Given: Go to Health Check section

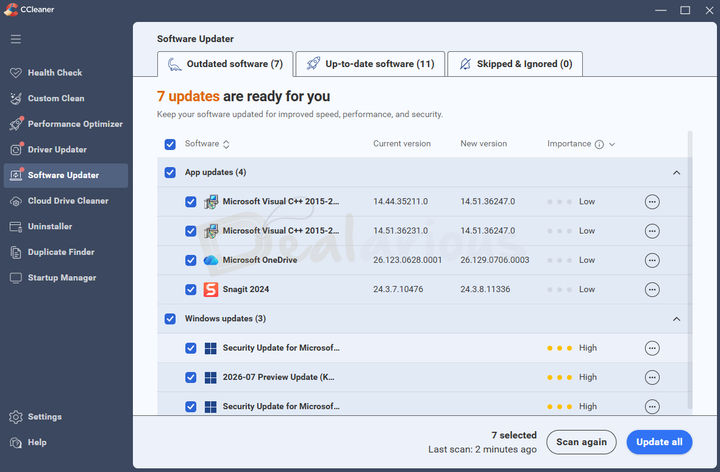Looking at the screenshot, I should [x=66, y=73].
